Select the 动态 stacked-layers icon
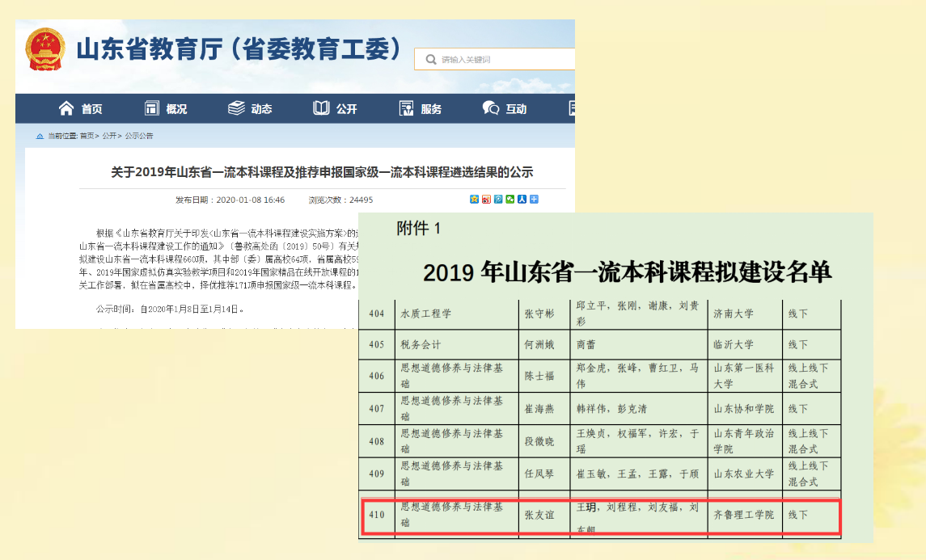 coord(236,108)
